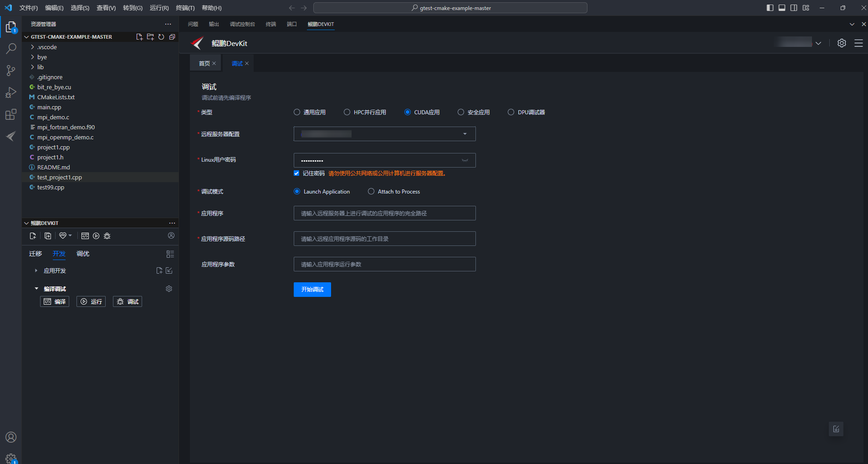
Task: Close the 调试 tab in DevKit
Action: tap(247, 63)
